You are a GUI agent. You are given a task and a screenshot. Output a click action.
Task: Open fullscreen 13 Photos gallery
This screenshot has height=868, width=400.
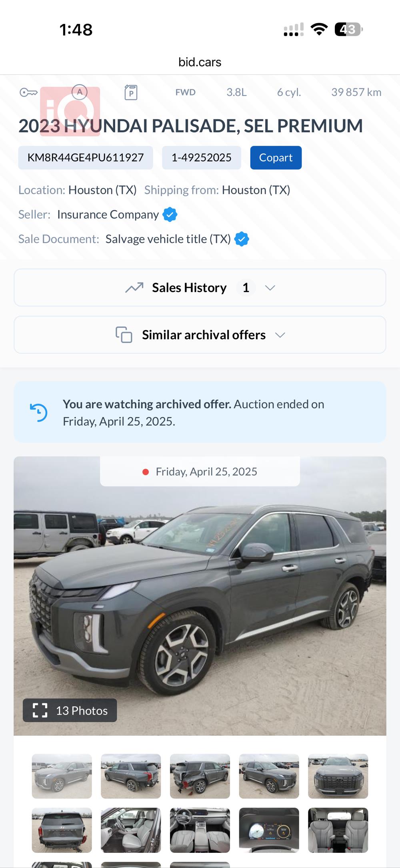70,711
